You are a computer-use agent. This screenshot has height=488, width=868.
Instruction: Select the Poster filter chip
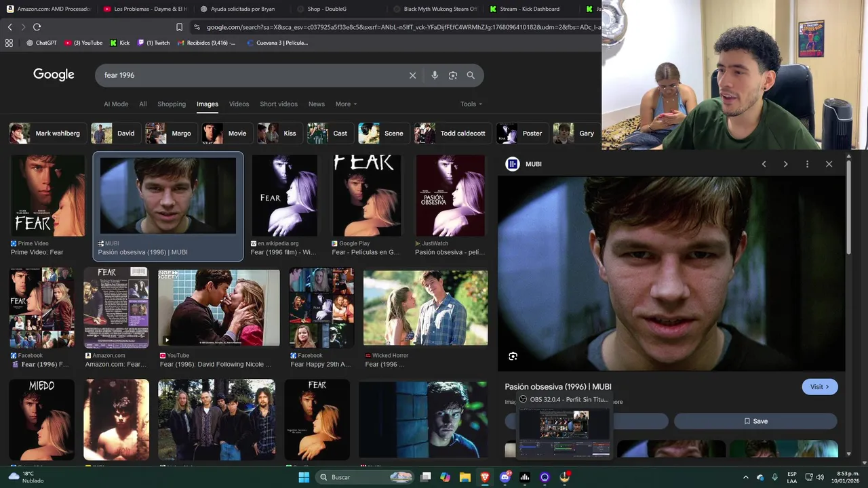pos(521,134)
